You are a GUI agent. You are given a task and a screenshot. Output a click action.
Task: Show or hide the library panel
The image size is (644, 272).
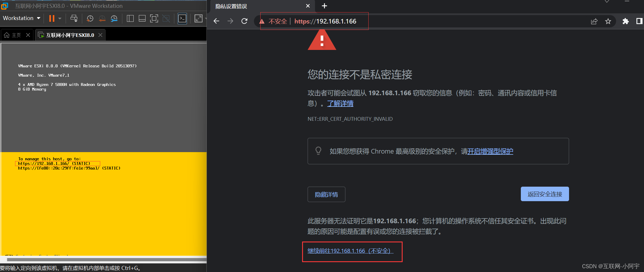point(130,18)
